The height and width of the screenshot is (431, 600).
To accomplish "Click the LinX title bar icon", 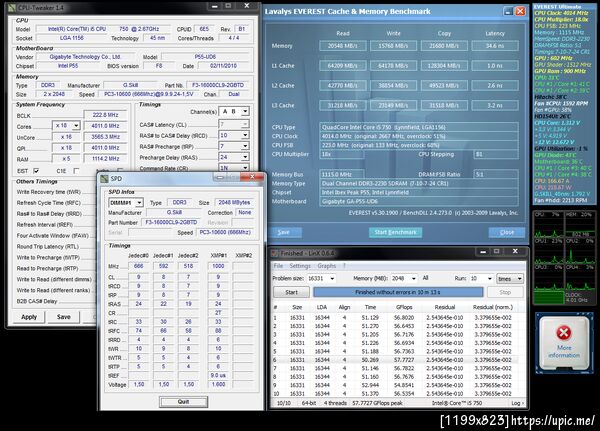I will click(274, 253).
